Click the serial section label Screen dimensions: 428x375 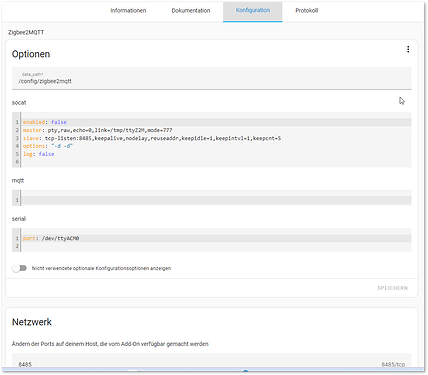tap(19, 219)
